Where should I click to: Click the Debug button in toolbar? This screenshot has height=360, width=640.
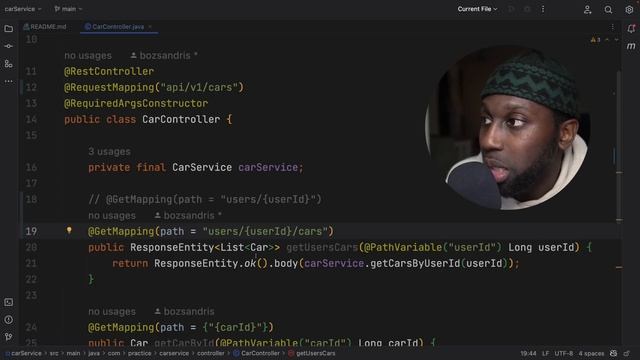[x=527, y=9]
